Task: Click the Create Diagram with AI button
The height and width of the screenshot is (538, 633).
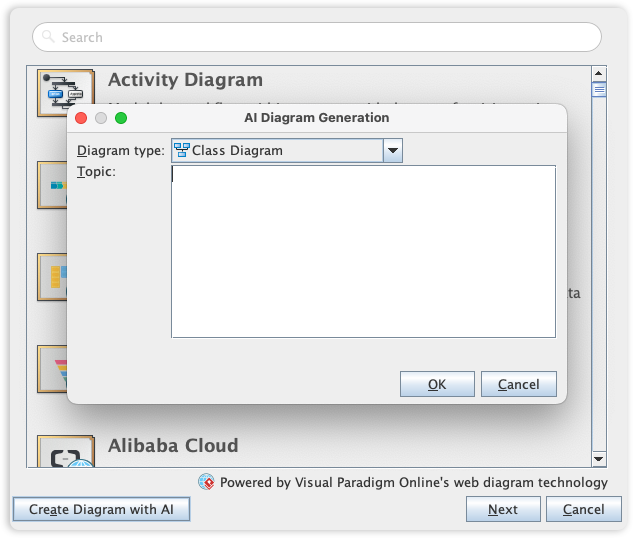Action: click(102, 509)
